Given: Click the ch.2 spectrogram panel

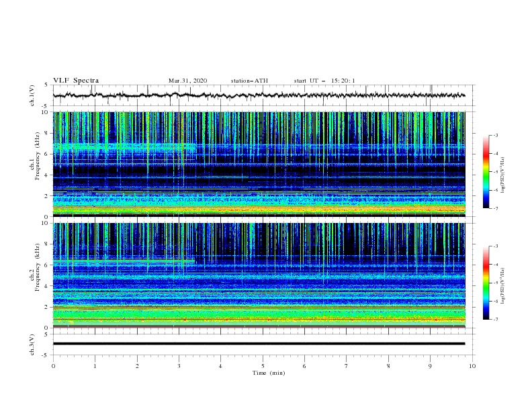Looking at the screenshot, I should pos(259,275).
